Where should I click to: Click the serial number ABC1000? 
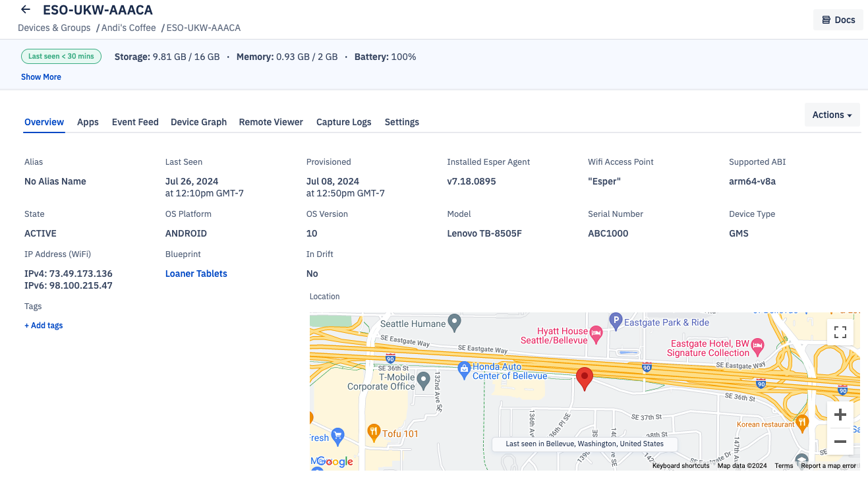[608, 233]
